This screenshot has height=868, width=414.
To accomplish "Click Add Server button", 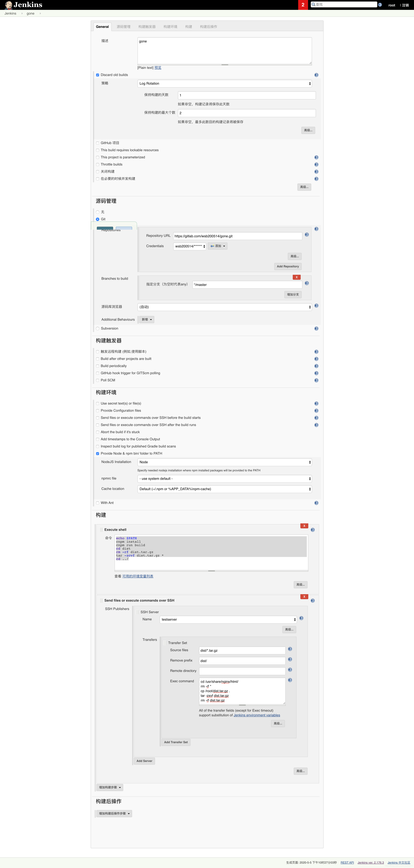I will click(x=144, y=761).
